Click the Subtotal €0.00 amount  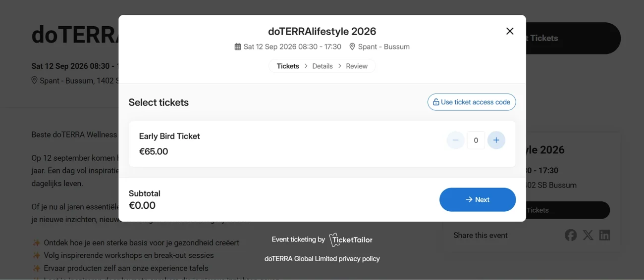tap(142, 206)
